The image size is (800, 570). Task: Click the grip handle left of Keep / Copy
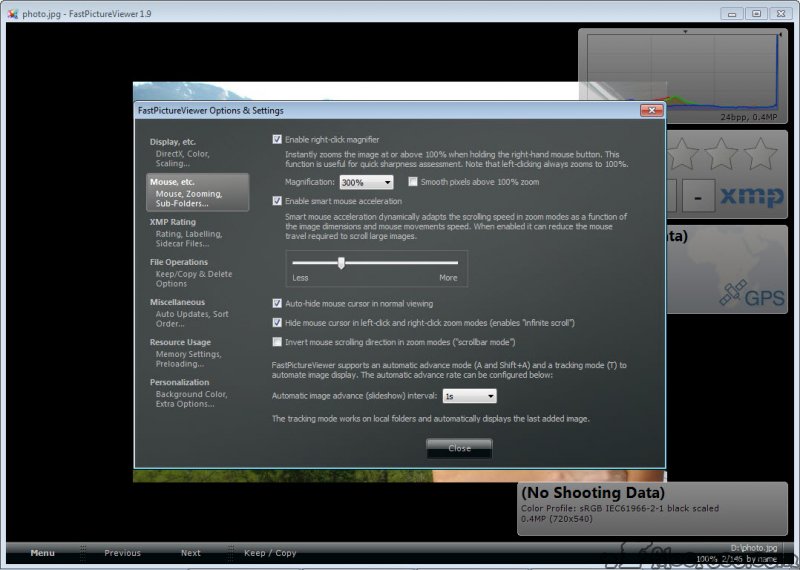(231, 553)
